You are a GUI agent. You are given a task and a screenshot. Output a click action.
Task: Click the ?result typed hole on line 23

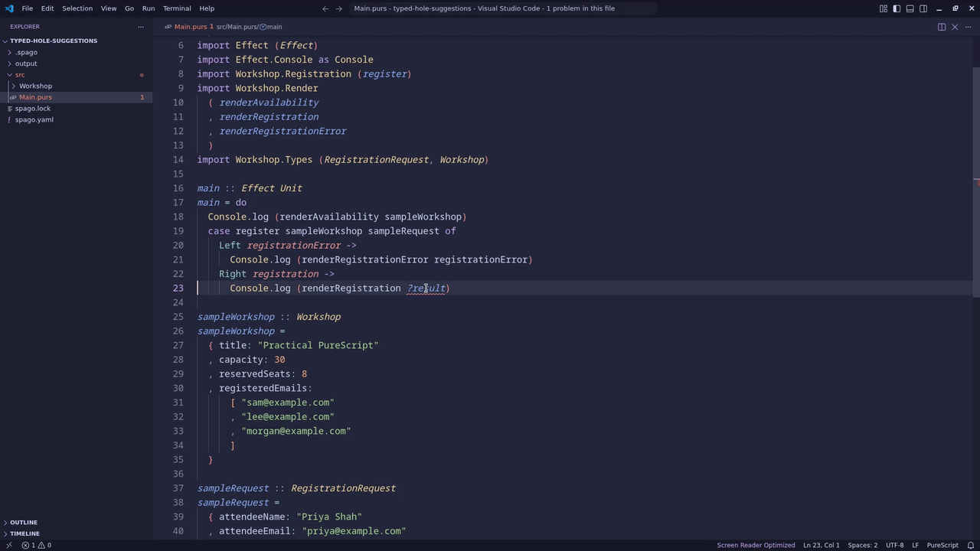point(426,289)
